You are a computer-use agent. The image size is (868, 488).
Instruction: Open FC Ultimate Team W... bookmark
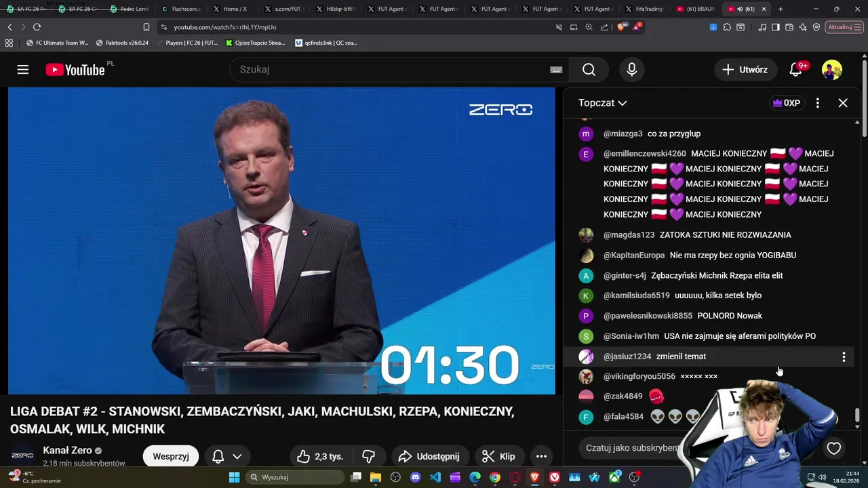(57, 43)
